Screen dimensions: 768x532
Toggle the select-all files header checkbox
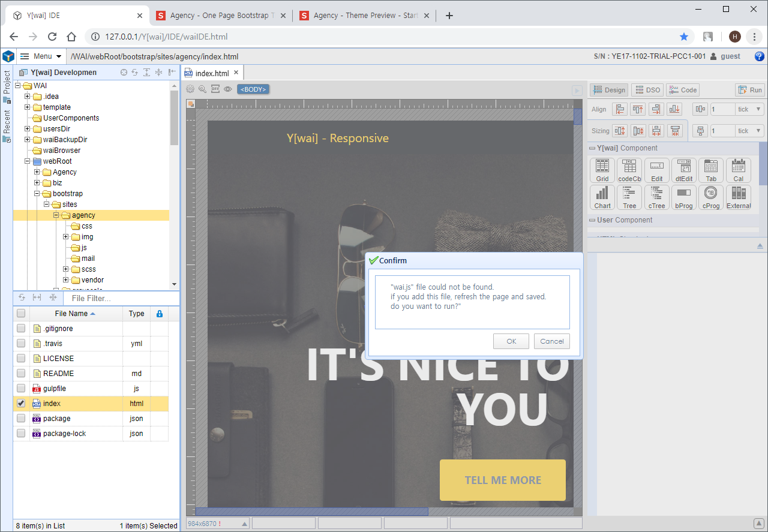tap(21, 314)
